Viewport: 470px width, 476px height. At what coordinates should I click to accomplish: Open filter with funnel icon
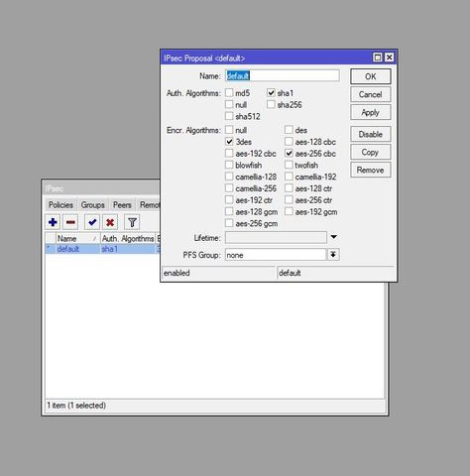[132, 222]
